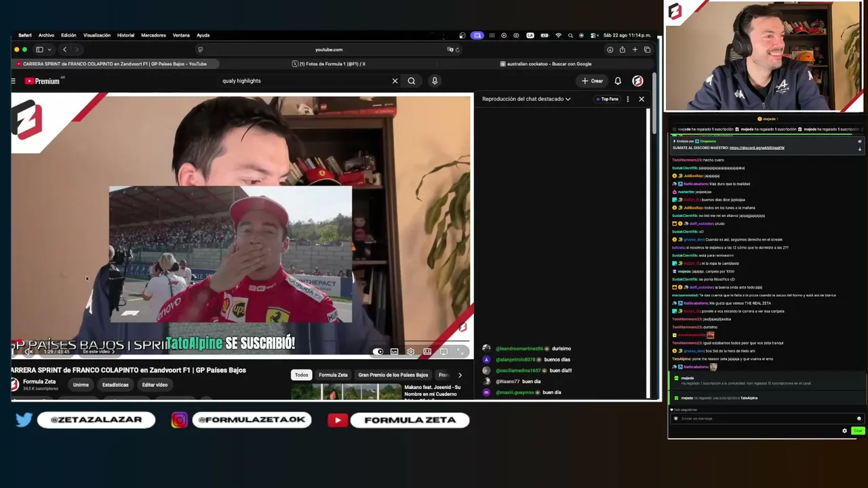Open channel Estadísticas

tap(115, 385)
